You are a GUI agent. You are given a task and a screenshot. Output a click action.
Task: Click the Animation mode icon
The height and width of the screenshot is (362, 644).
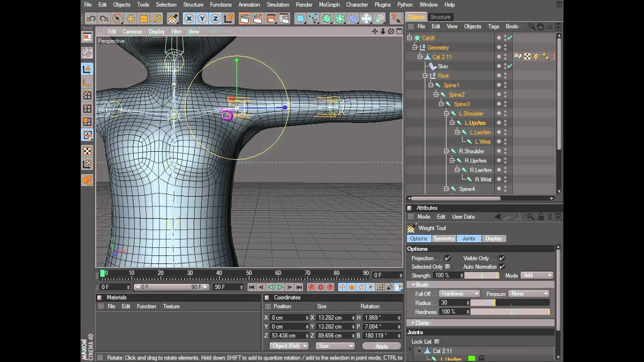point(87,180)
